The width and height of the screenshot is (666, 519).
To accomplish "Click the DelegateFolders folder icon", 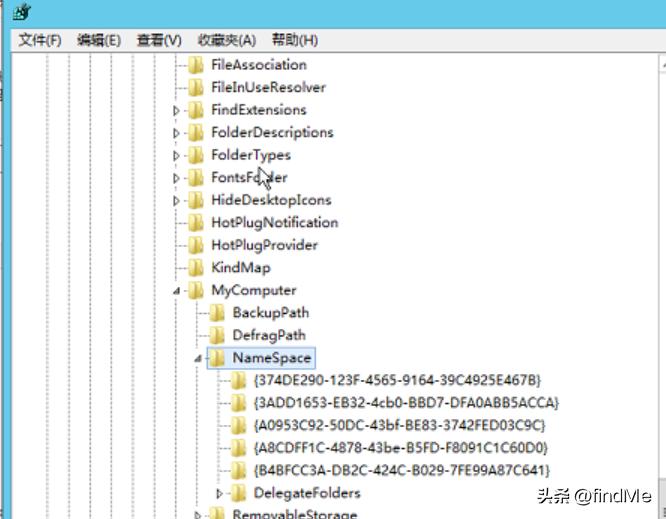I will (x=238, y=493).
